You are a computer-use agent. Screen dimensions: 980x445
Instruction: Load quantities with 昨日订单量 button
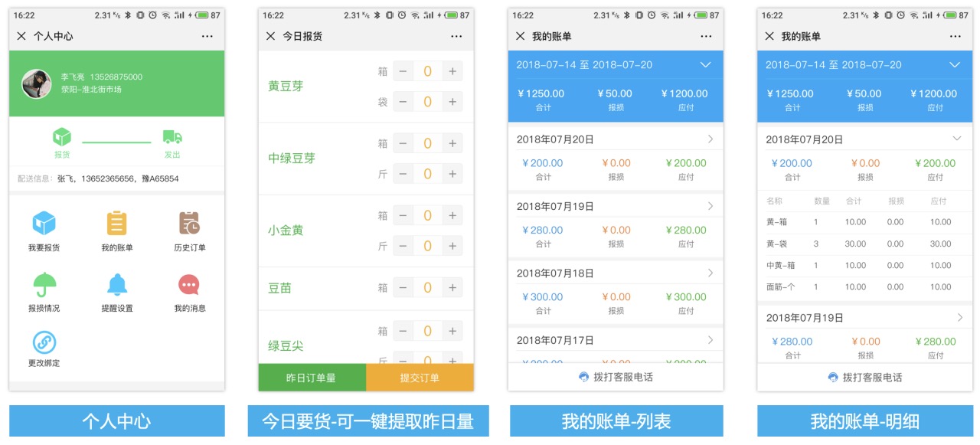coord(312,378)
